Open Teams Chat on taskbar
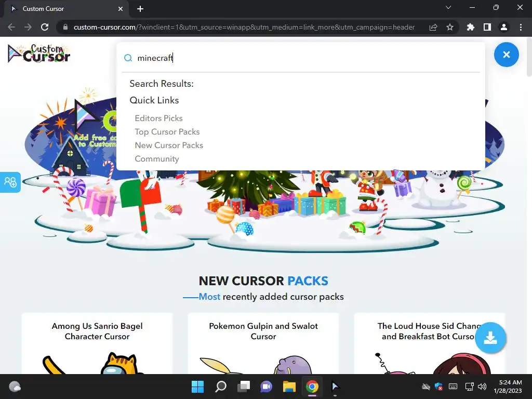 point(267,387)
